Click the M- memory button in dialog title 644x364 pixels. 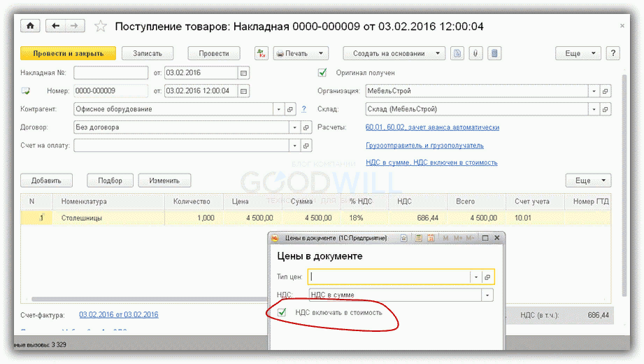[471, 238]
